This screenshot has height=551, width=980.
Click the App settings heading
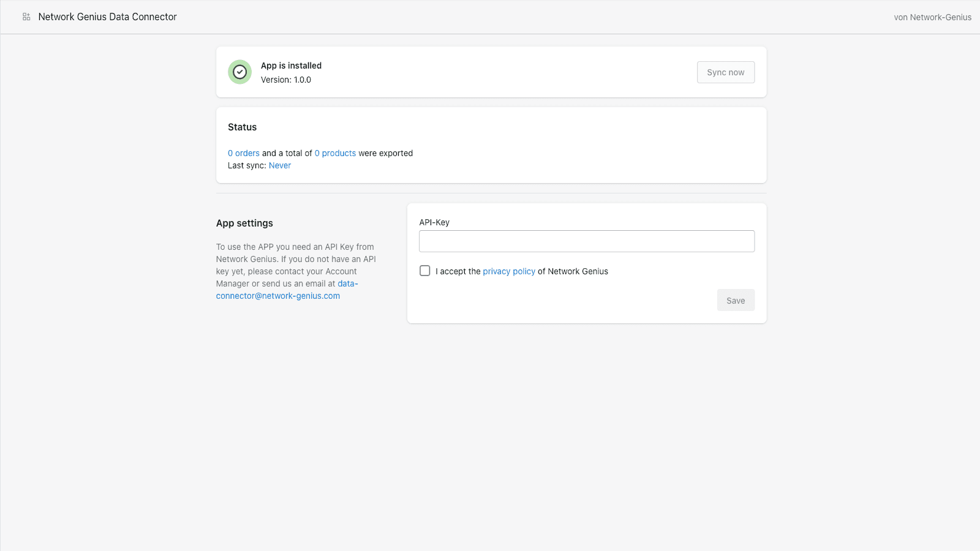tap(244, 223)
